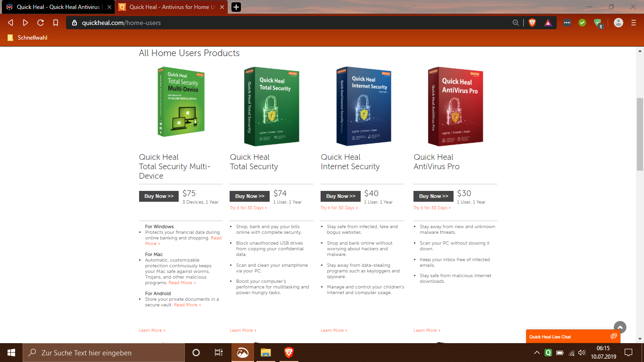The width and height of the screenshot is (644, 362).
Task: Click the mountain image app on taskbar
Action: tap(243, 353)
